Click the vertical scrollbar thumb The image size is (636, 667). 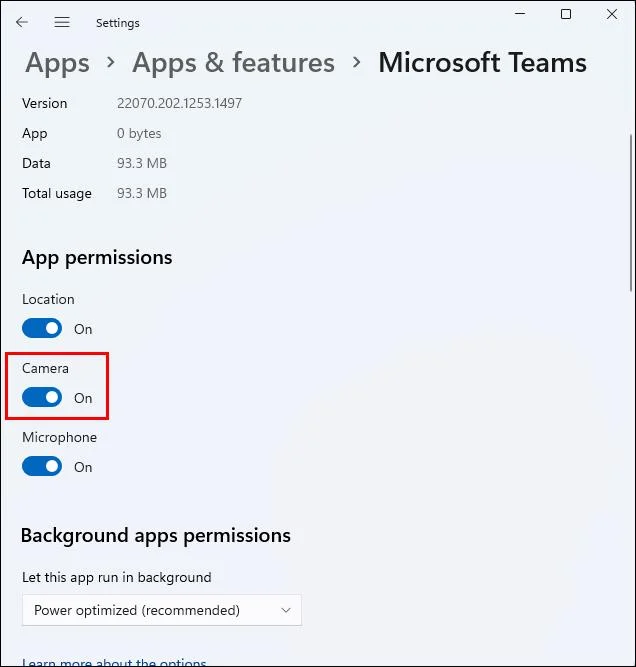(631, 213)
